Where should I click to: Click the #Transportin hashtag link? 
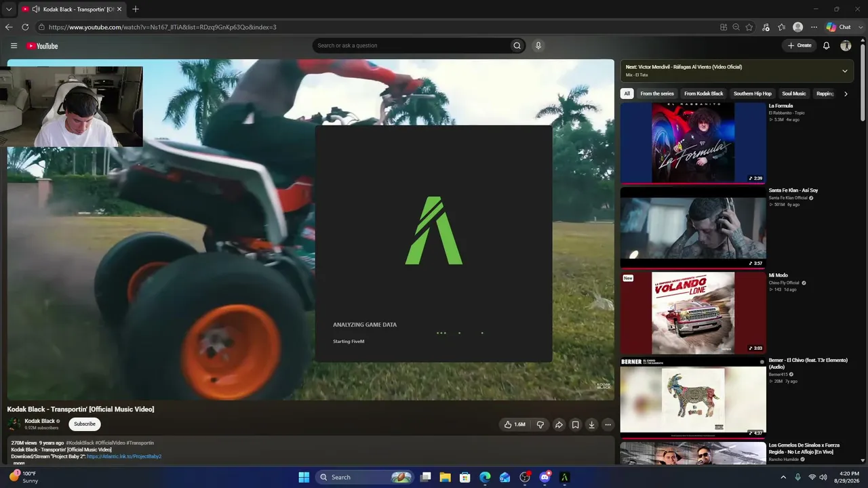coord(140,443)
